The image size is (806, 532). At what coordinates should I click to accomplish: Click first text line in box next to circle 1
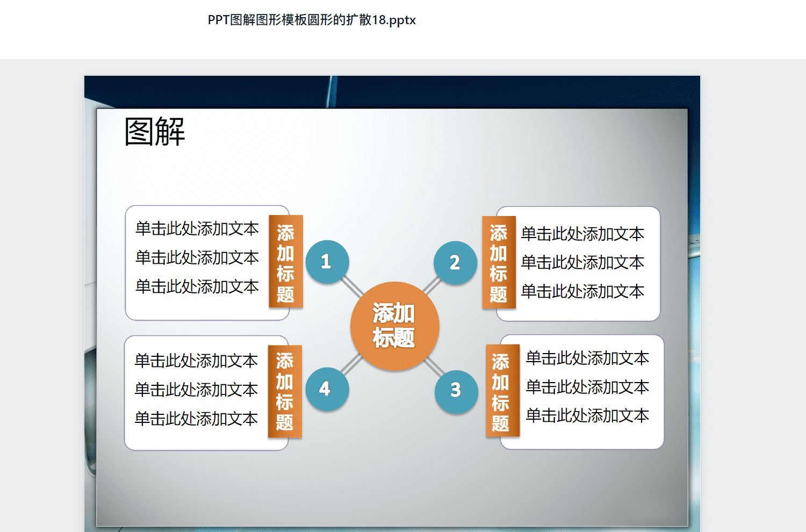coord(197,228)
